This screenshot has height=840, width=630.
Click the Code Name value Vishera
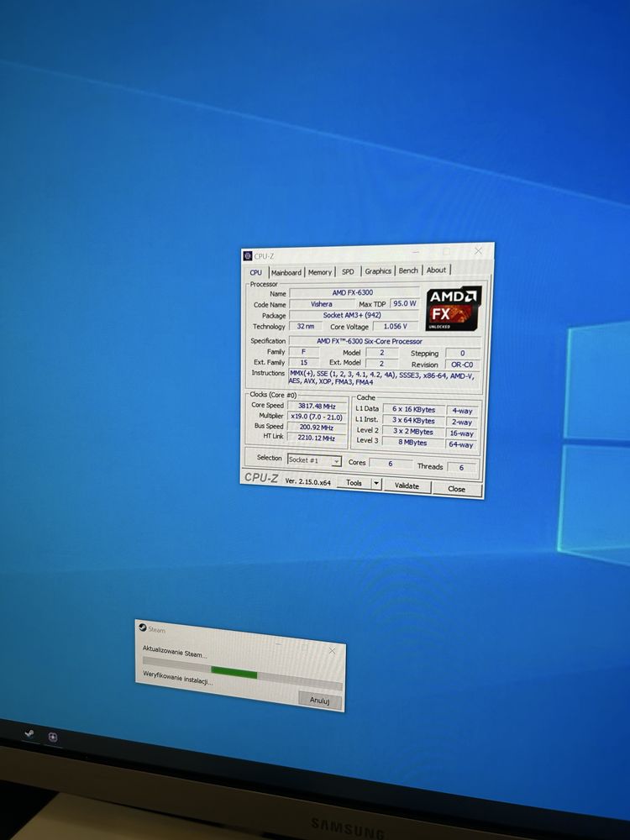pyautogui.click(x=322, y=304)
